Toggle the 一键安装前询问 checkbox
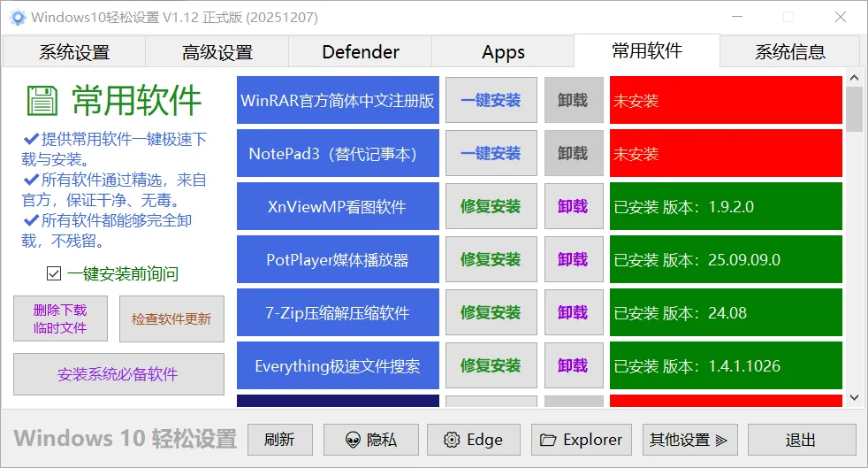Viewport: 868px width, 468px height. (54, 273)
